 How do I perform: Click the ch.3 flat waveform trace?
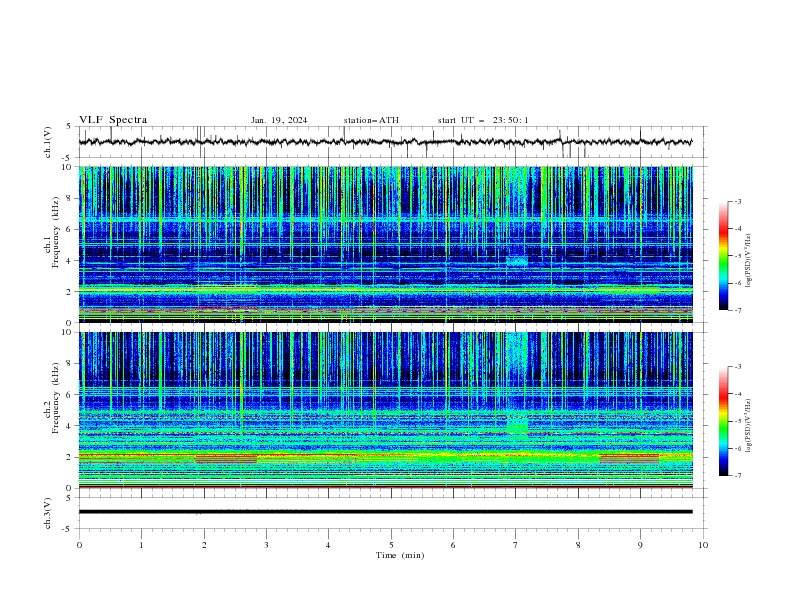point(385,512)
